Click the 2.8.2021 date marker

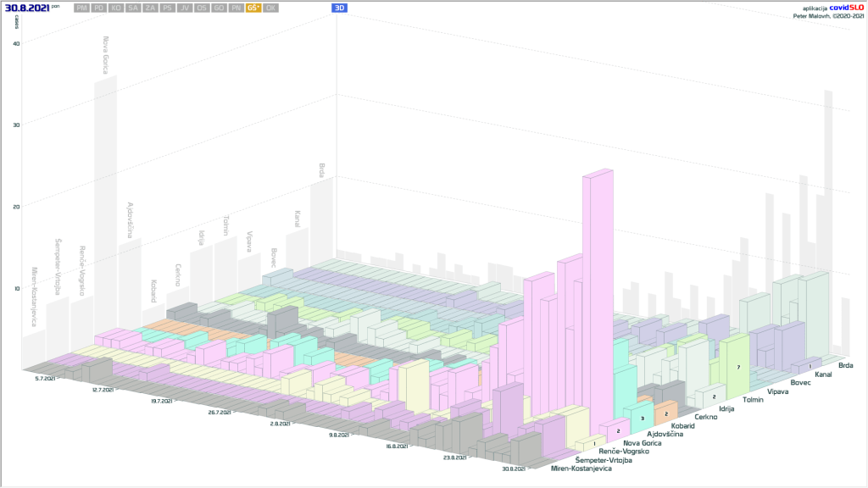281,424
